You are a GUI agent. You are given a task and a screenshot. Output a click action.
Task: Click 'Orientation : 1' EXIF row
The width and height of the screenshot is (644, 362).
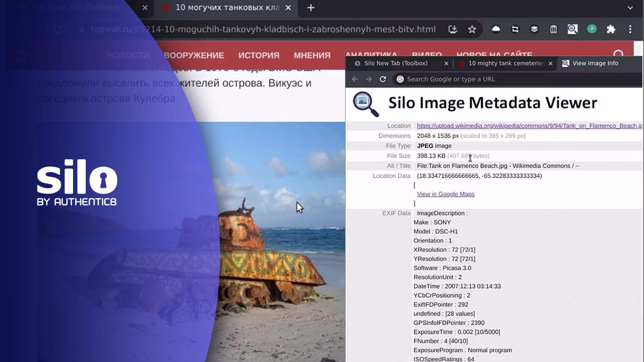pyautogui.click(x=433, y=241)
